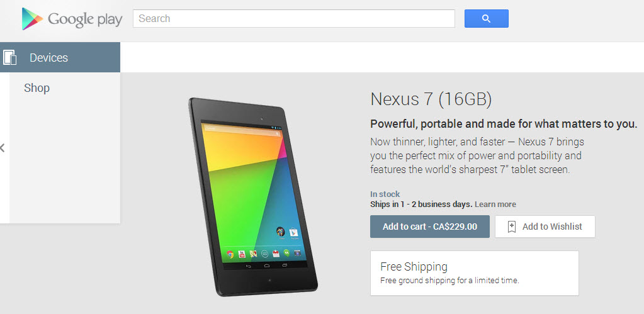Click the YouTube icon on the tablet dock
This screenshot has height=314, width=644.
242,254
